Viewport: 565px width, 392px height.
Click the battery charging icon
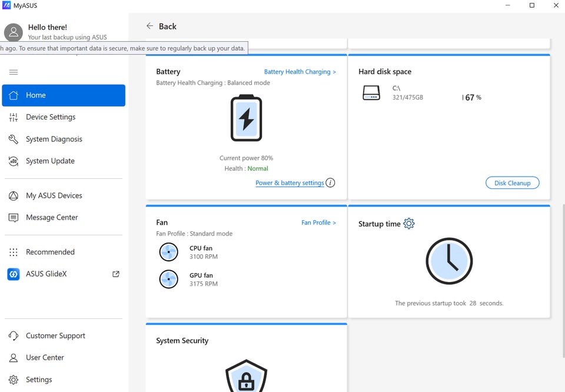[247, 118]
